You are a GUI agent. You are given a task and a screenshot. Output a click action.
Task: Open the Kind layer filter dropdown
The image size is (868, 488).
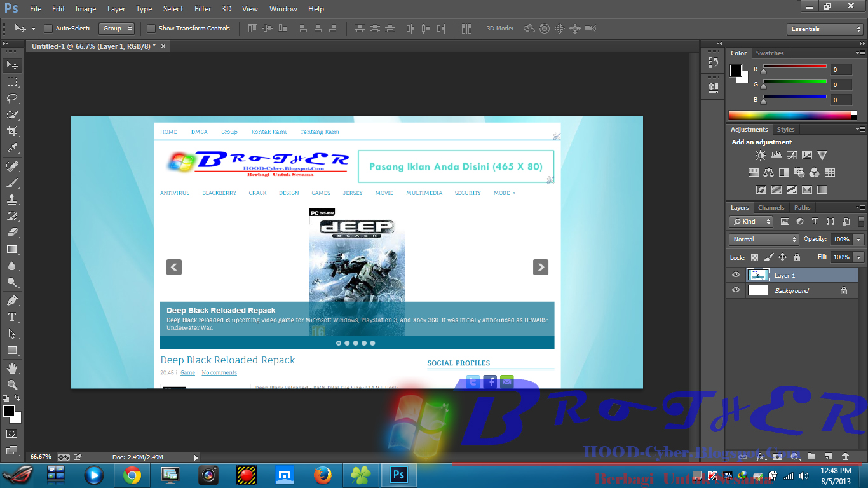point(750,221)
